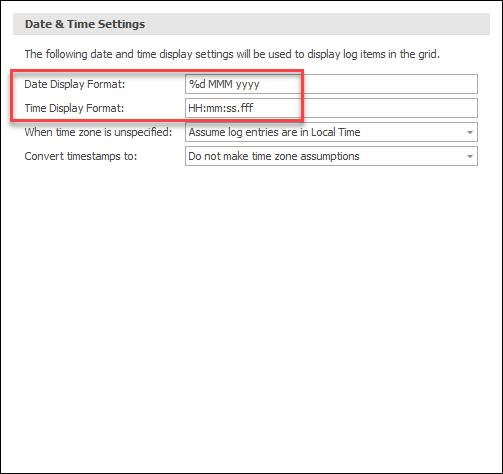Click into the Date Display Format field
Viewport: 503px width, 474px height.
(331, 84)
